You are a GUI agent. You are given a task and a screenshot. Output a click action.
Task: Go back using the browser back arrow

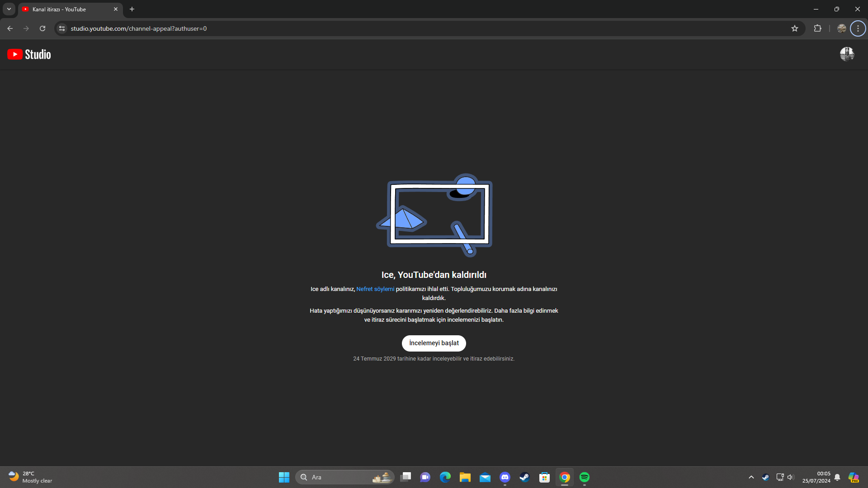(10, 28)
